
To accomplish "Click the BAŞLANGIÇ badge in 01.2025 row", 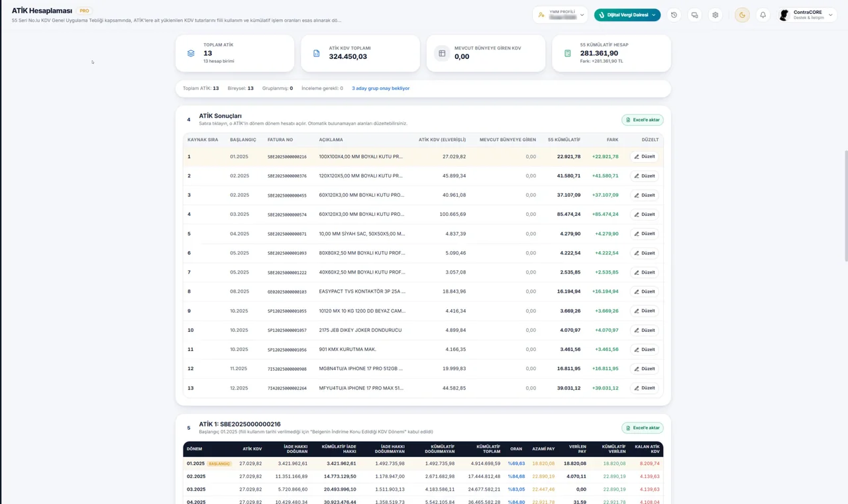I will pos(219,464).
